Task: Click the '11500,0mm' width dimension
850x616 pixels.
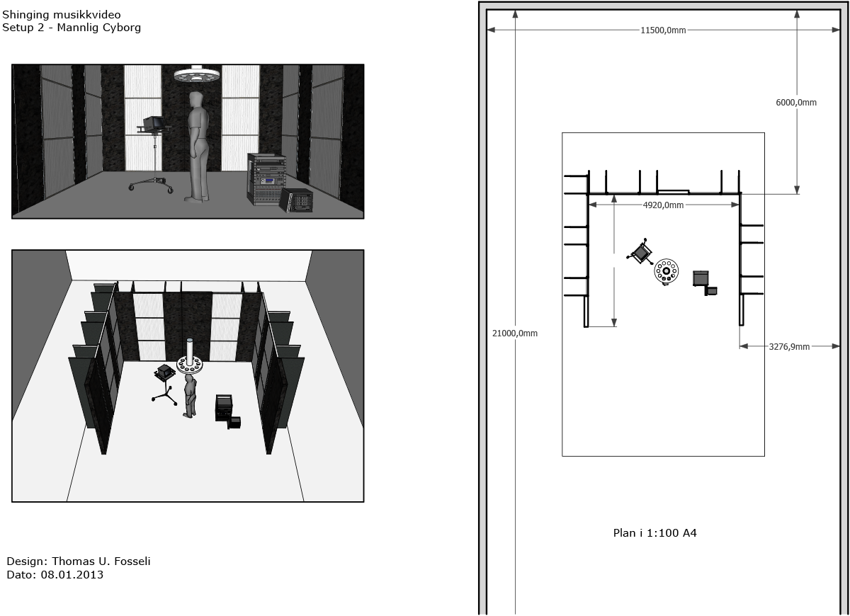Action: pos(663,30)
